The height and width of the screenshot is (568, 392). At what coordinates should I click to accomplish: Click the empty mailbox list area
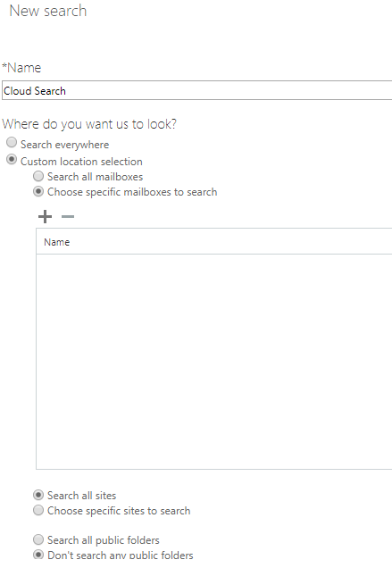point(214,361)
